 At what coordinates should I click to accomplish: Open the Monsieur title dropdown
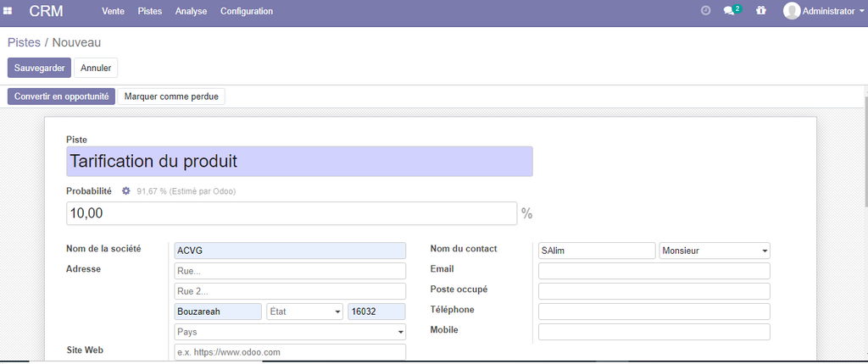click(714, 251)
